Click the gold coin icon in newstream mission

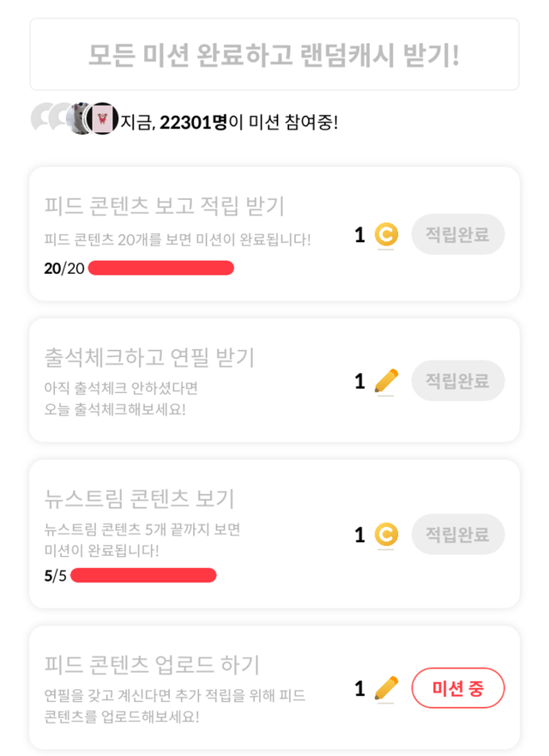pos(387,535)
